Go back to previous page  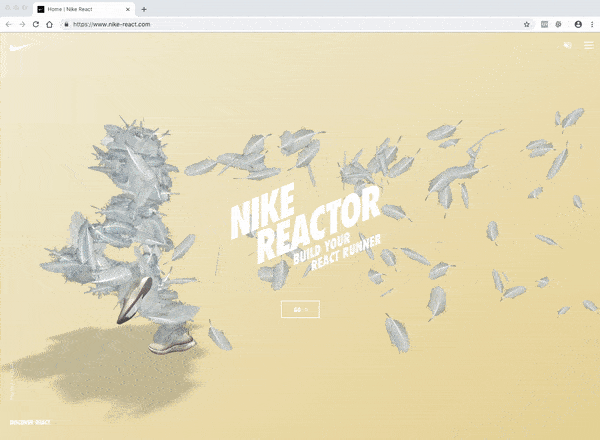[x=9, y=24]
